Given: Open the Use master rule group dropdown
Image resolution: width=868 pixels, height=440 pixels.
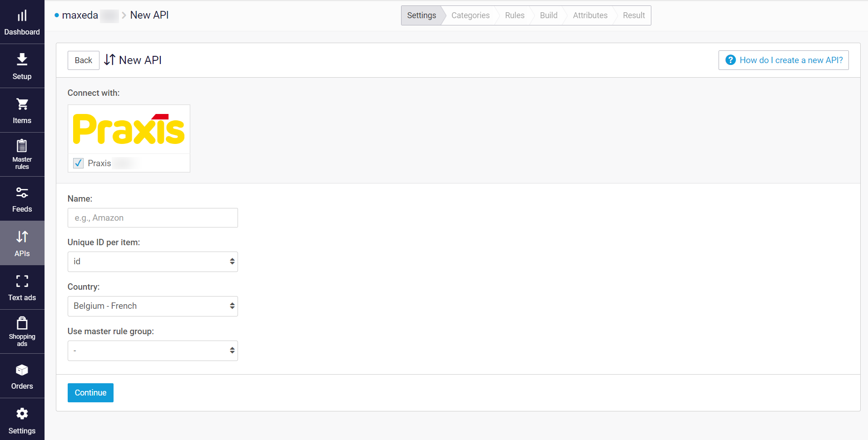Looking at the screenshot, I should 153,351.
